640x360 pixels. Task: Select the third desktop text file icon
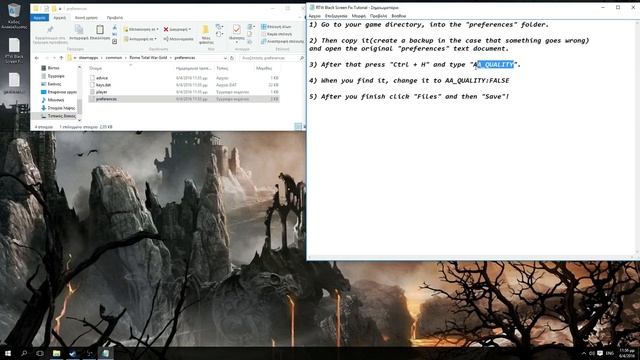(x=14, y=83)
